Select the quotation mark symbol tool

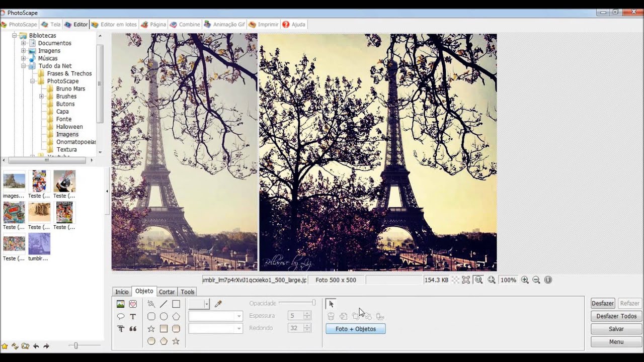click(x=133, y=329)
